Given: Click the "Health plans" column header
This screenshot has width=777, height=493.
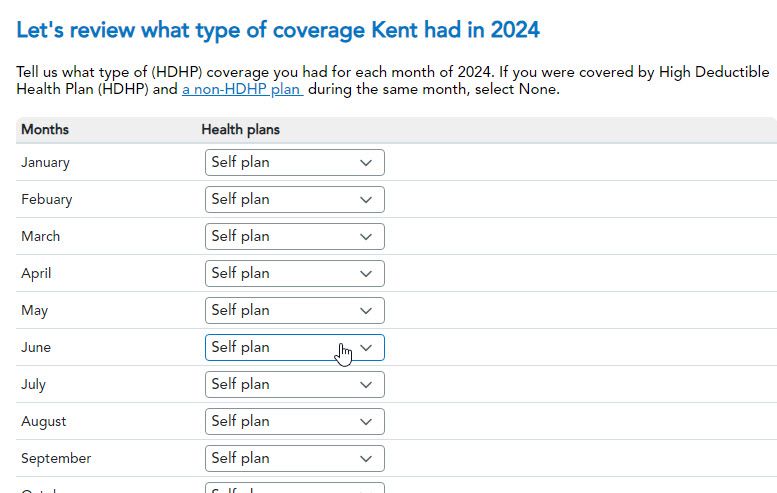Looking at the screenshot, I should (x=241, y=130).
